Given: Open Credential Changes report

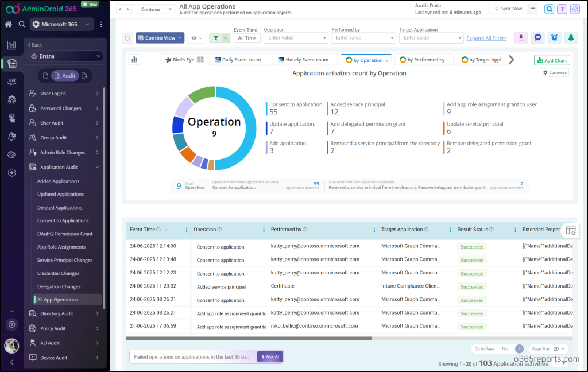Looking at the screenshot, I should 59,273.
